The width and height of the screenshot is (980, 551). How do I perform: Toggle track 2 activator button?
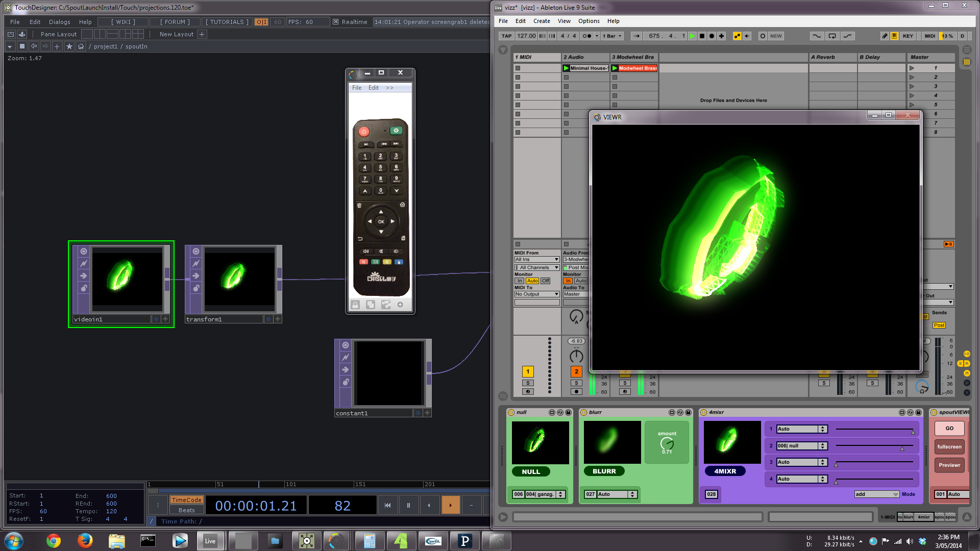(x=576, y=372)
